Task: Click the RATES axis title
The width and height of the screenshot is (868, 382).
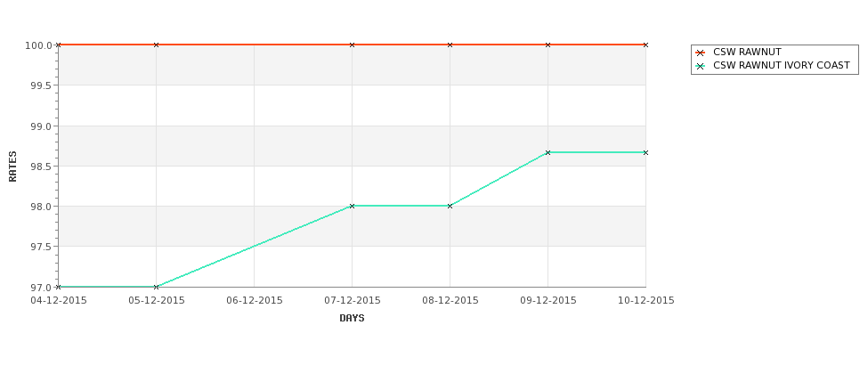Action: point(12,167)
